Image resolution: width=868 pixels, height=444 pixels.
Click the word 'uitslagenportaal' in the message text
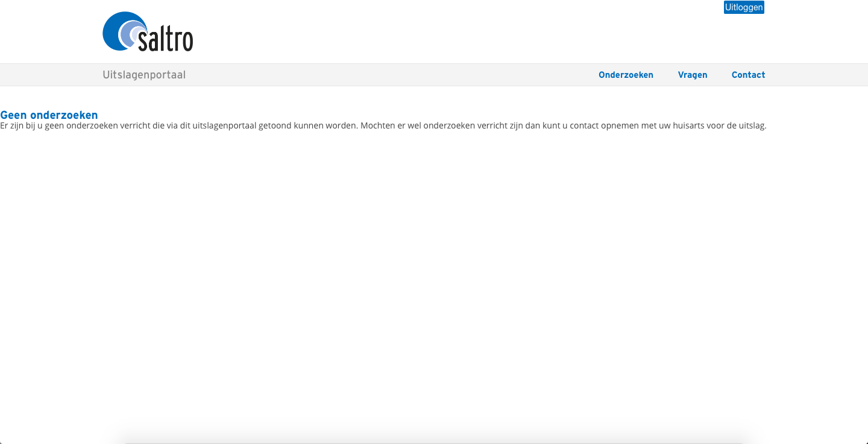point(225,126)
